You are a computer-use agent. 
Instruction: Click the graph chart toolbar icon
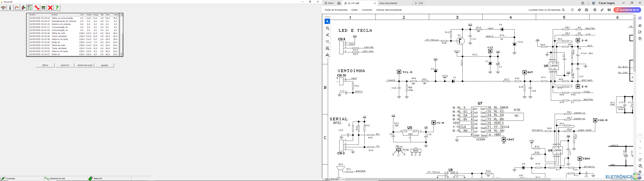17,8
